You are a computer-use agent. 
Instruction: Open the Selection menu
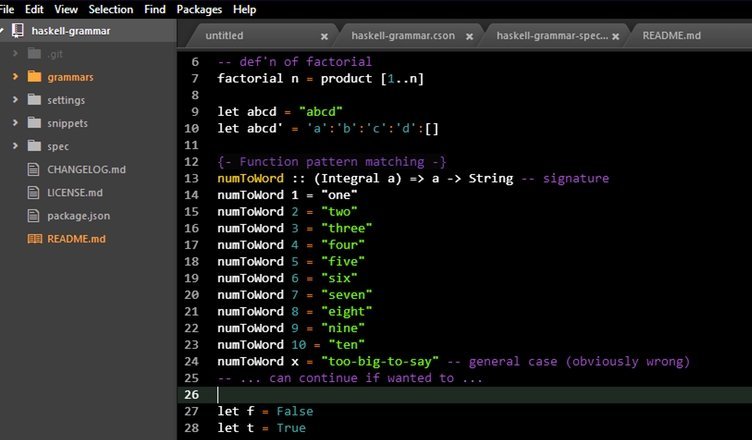click(110, 9)
